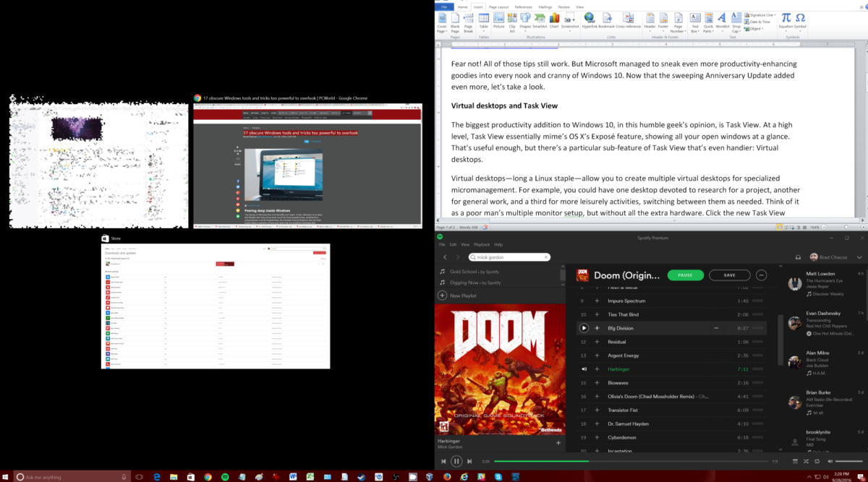This screenshot has width=868, height=482.
Task: Click the Spotify search field
Action: (x=509, y=257)
